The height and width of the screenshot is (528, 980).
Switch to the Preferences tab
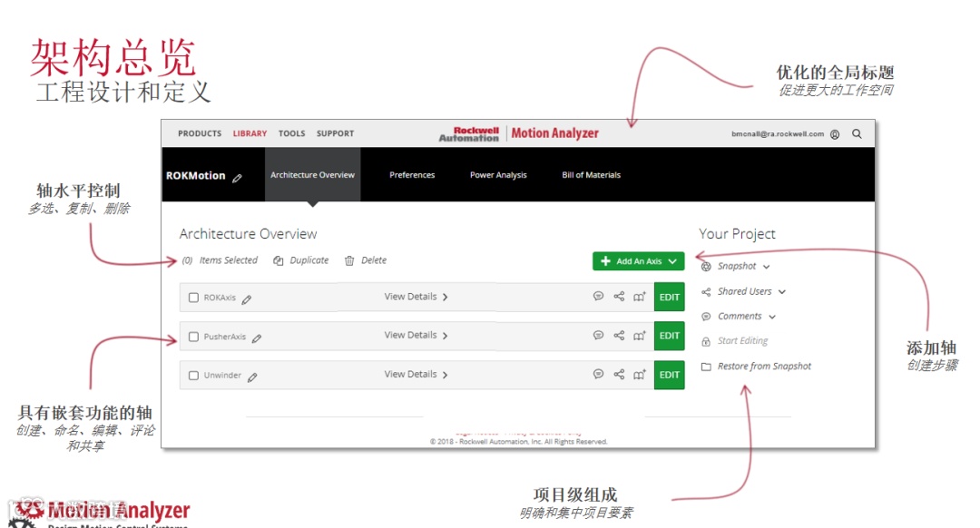412,175
